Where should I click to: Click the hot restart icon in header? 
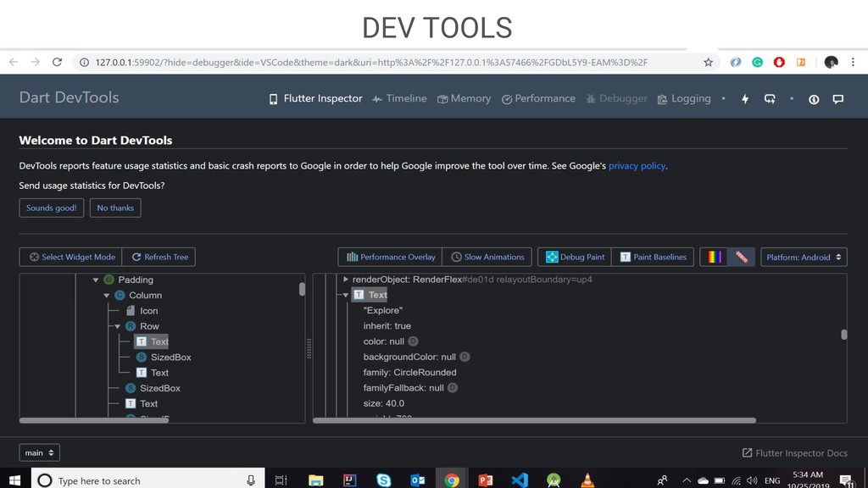(770, 99)
